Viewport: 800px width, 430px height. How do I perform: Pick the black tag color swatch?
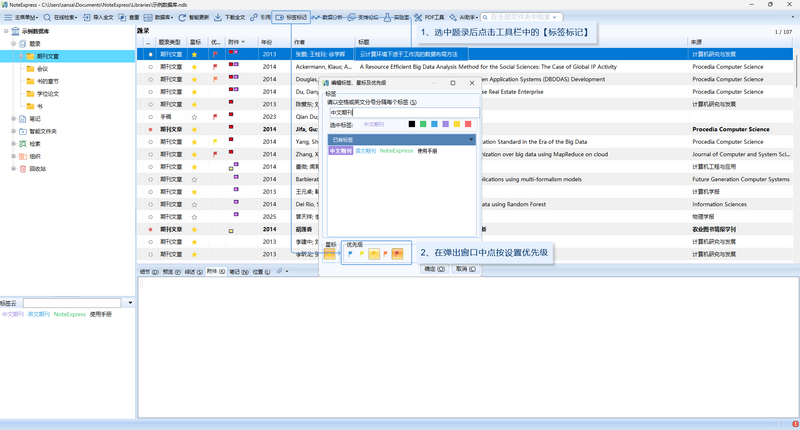coord(412,124)
